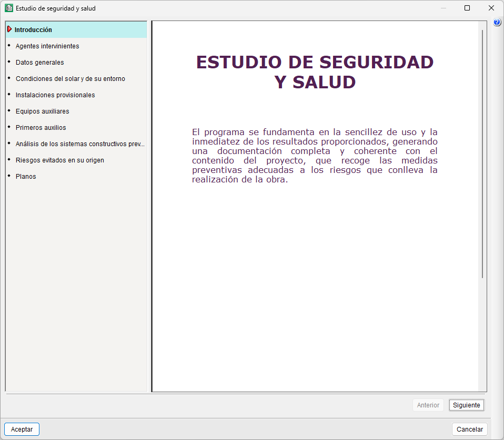504x440 pixels.
Task: Open the blue help question mark icon
Action: click(x=497, y=22)
